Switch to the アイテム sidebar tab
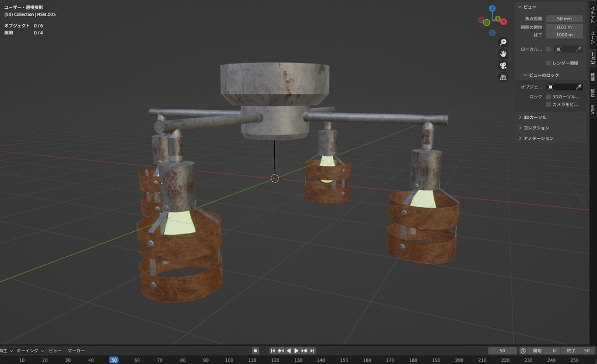Viewport: 597px width, 364px height. click(x=593, y=15)
